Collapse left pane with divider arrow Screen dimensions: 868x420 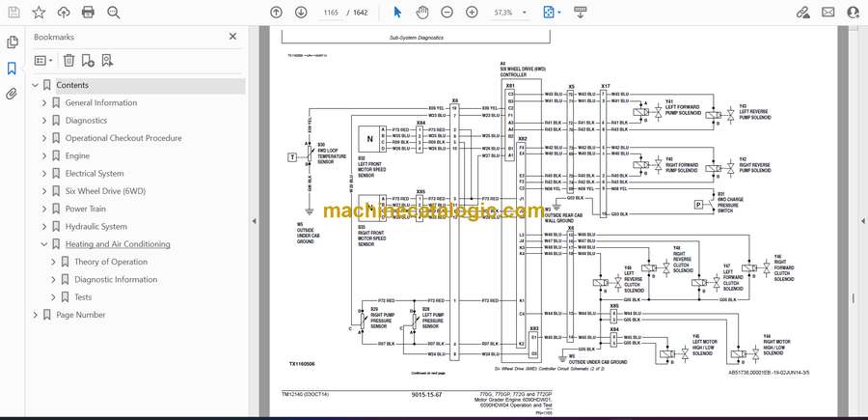coord(254,221)
